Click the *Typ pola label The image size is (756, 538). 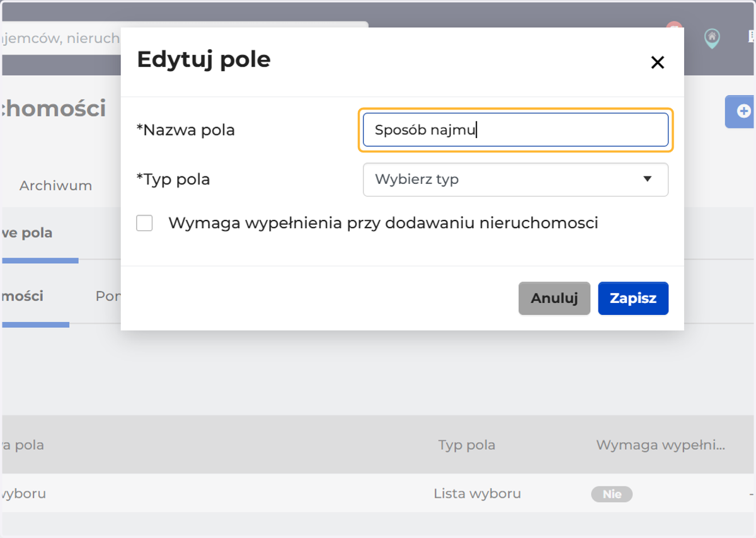(x=173, y=180)
